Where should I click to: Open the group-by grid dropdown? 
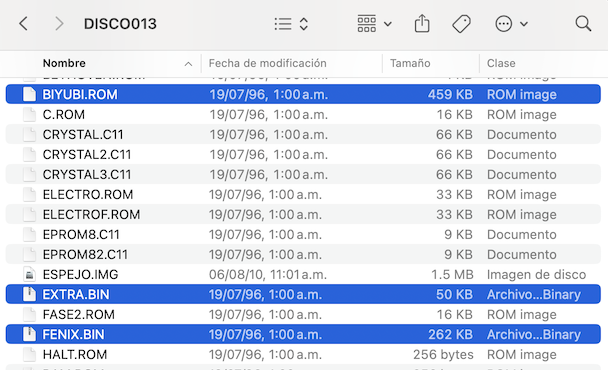tap(374, 24)
